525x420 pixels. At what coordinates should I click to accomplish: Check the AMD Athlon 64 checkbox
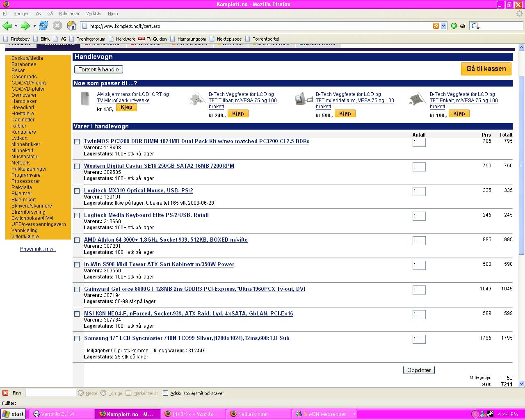click(77, 240)
